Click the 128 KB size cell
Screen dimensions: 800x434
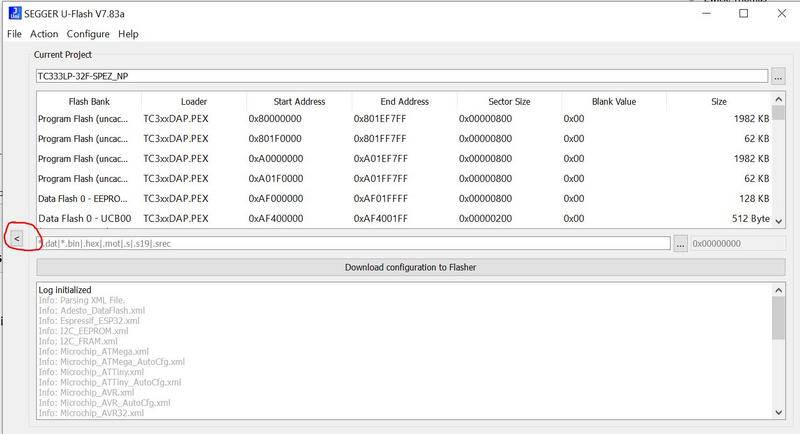tap(754, 198)
